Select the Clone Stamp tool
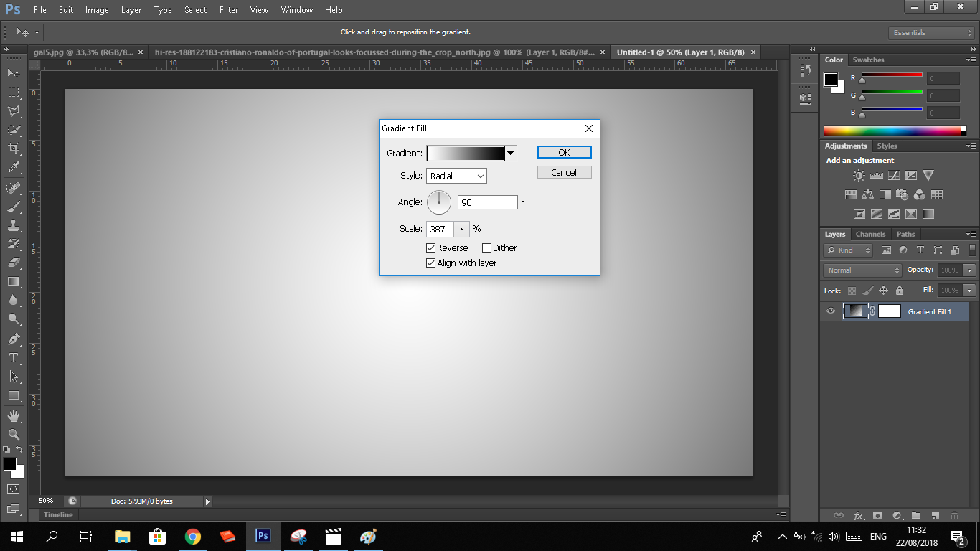The width and height of the screenshot is (980, 551). pos(14,225)
